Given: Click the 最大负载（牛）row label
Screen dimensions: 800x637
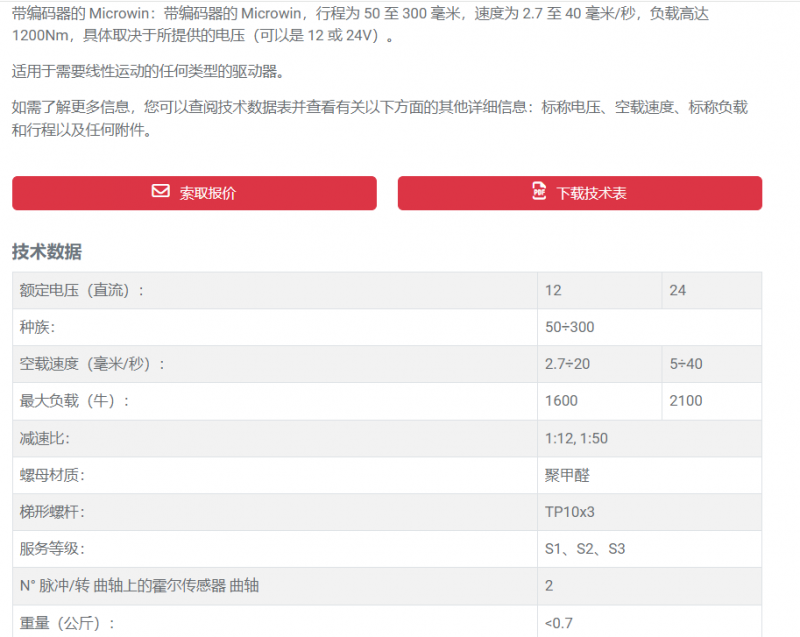Looking at the screenshot, I should click(74, 401).
